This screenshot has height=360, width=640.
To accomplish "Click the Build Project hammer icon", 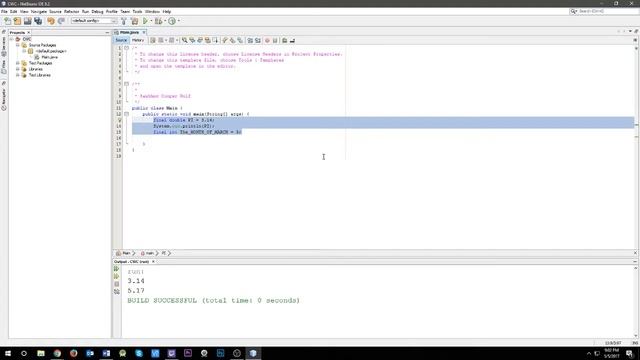I will tap(124, 21).
